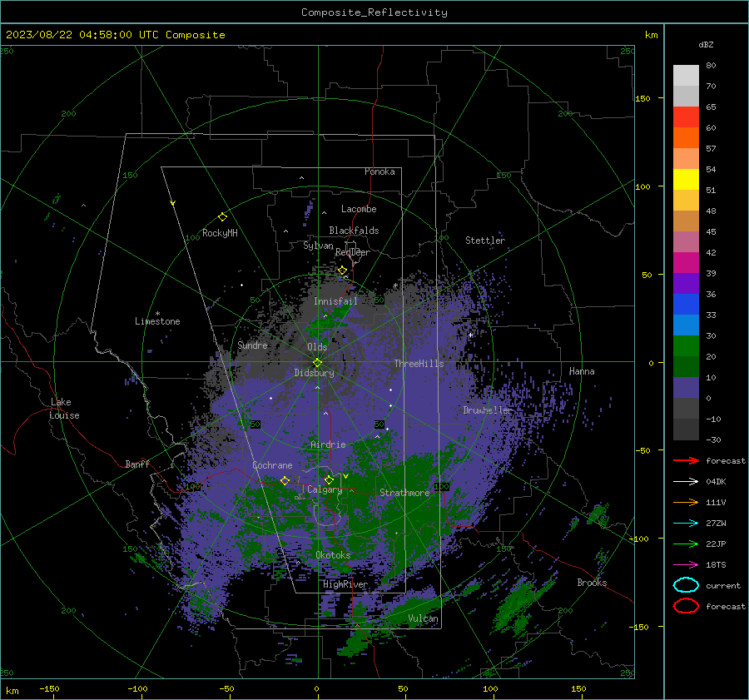Click the Blackfalds city label
The height and width of the screenshot is (700, 749).
point(354,231)
